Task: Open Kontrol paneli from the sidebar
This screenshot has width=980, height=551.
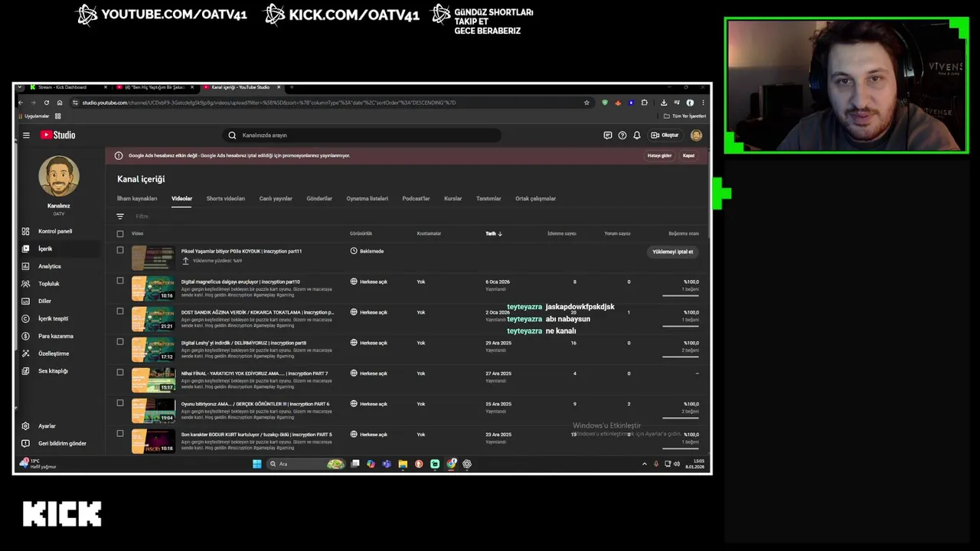Action: coord(54,231)
